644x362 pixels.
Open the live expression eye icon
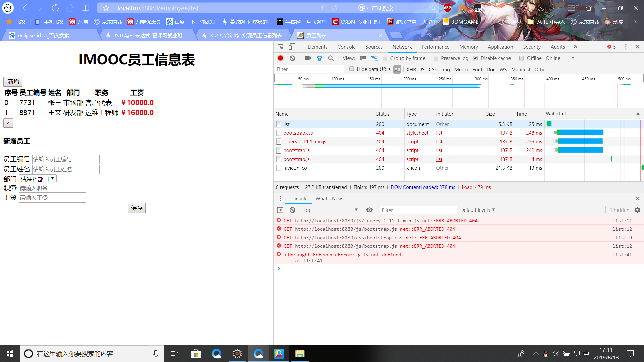coord(369,210)
